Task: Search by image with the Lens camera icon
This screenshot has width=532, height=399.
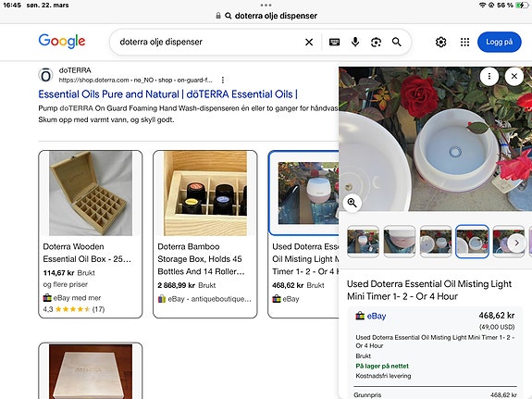Action: point(376,42)
